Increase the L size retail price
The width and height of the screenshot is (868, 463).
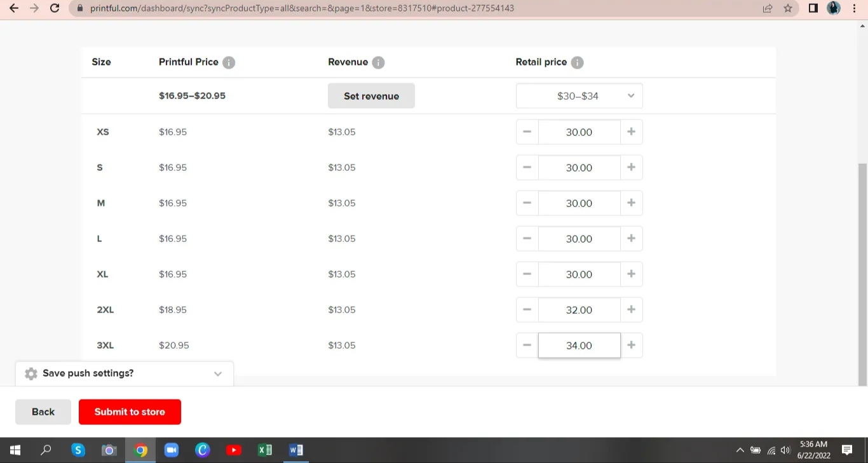click(631, 239)
